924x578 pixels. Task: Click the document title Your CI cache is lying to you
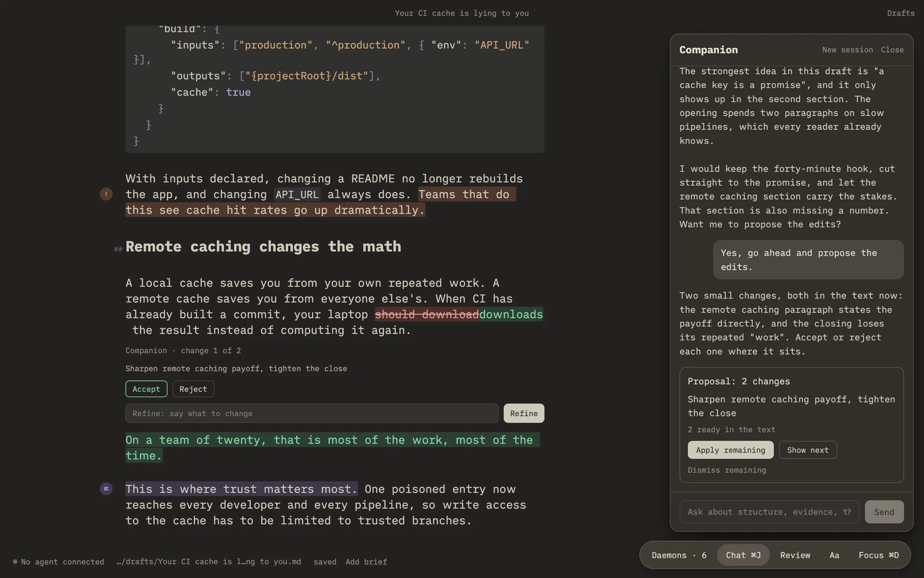(462, 13)
